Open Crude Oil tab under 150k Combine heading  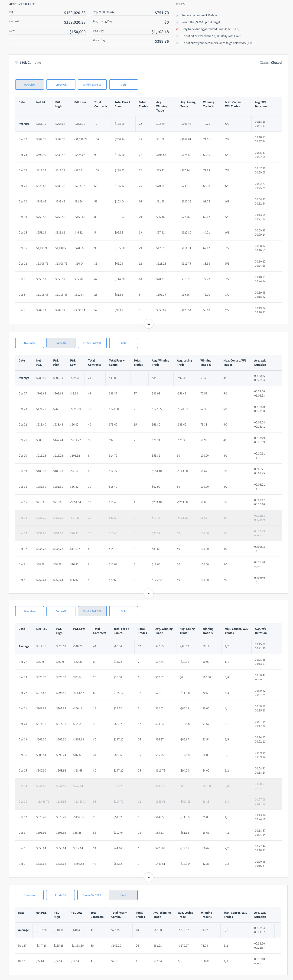tap(61, 84)
